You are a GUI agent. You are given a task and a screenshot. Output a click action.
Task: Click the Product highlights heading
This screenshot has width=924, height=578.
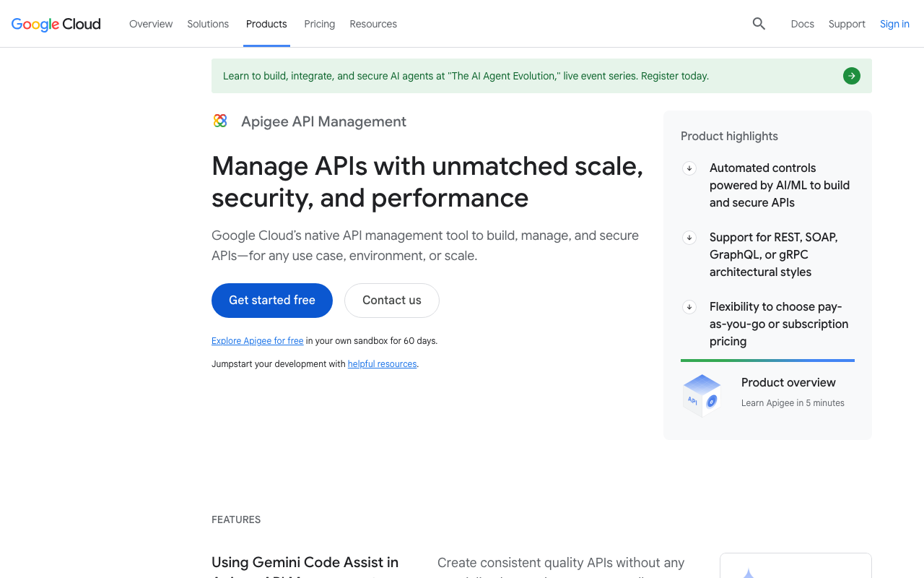pyautogui.click(x=729, y=137)
